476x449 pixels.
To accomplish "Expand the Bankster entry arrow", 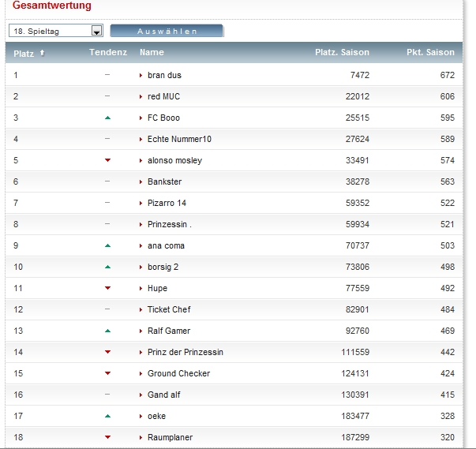I will pos(141,181).
